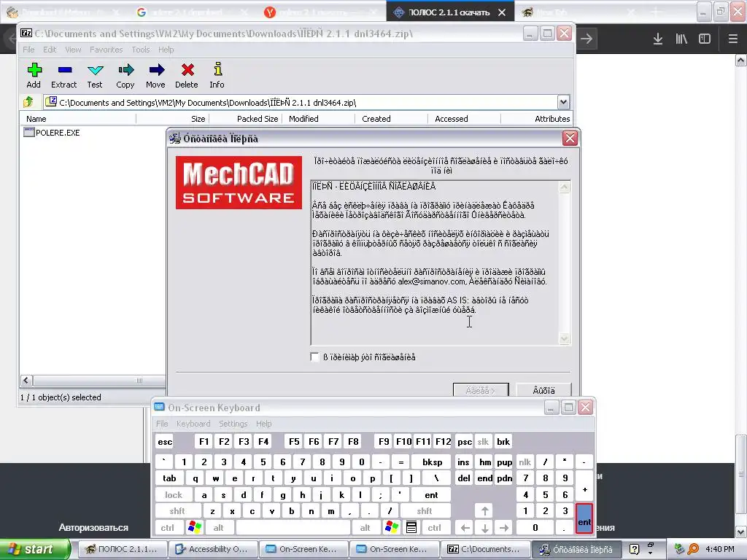Open the 7-Zip Favorites menu
The height and width of the screenshot is (560, 747).
[x=107, y=50]
